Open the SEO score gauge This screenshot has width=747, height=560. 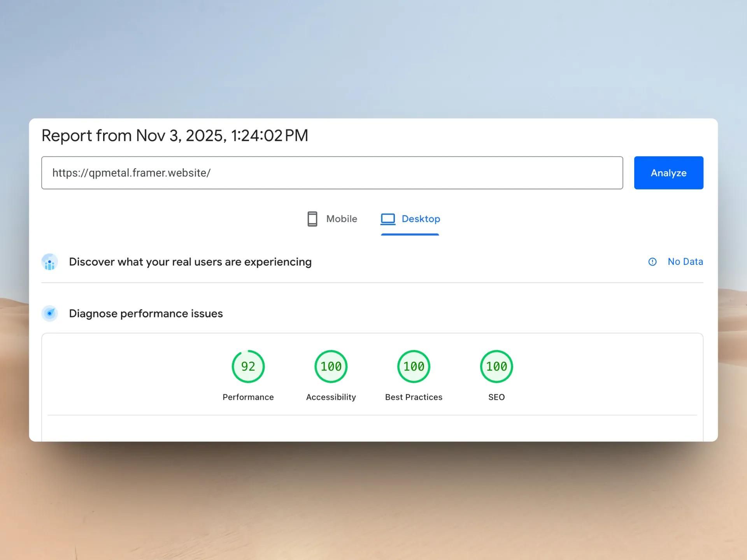496,366
